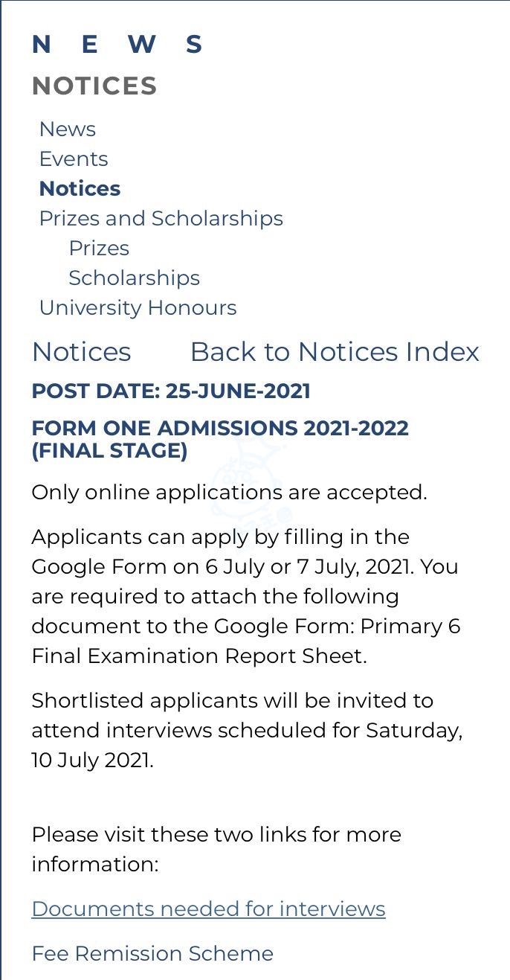Go to the Events page
The image size is (510, 980).
tap(74, 159)
